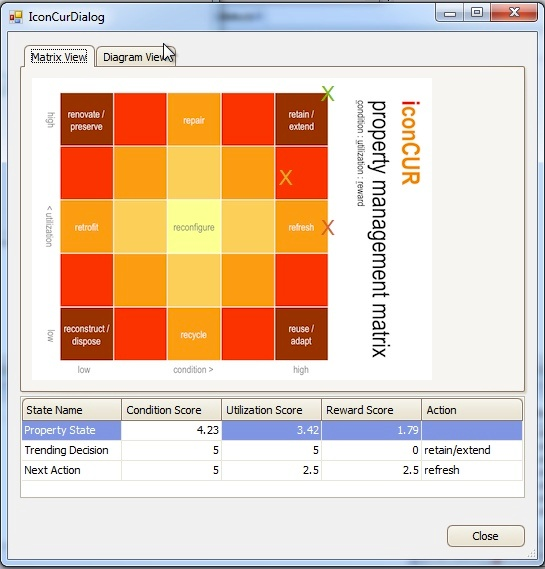Switch to the Diagram View tab
This screenshot has width=545, height=569.
point(136,57)
